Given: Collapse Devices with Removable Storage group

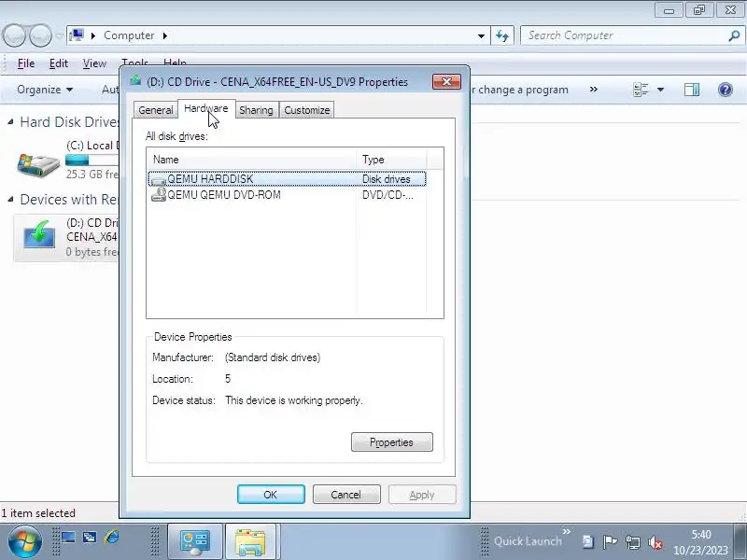Looking at the screenshot, I should 11,200.
